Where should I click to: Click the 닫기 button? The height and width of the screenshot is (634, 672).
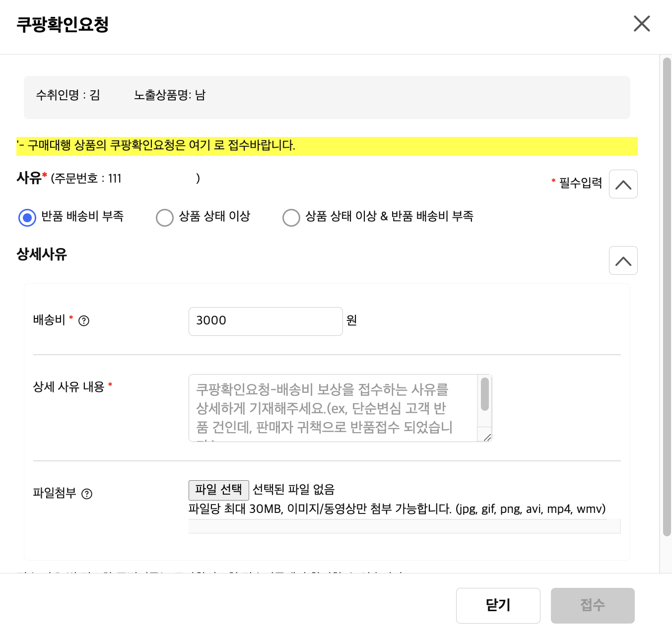tap(498, 605)
